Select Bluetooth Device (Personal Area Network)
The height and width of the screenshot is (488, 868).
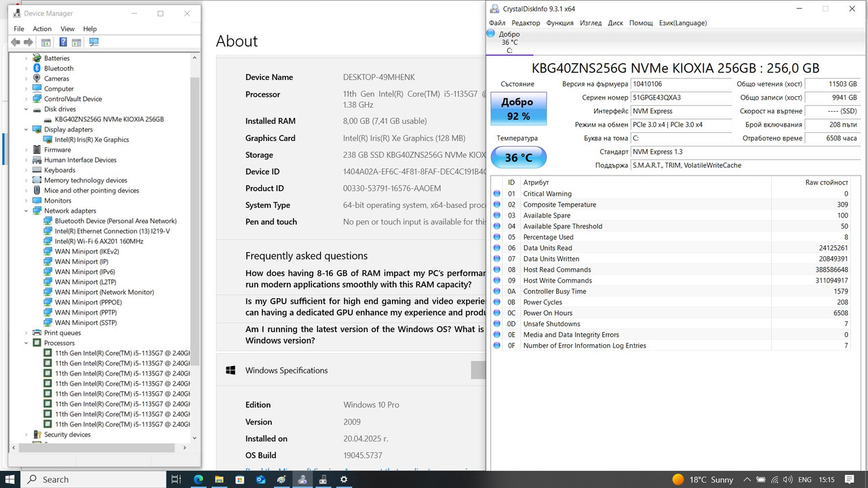[115, 221]
